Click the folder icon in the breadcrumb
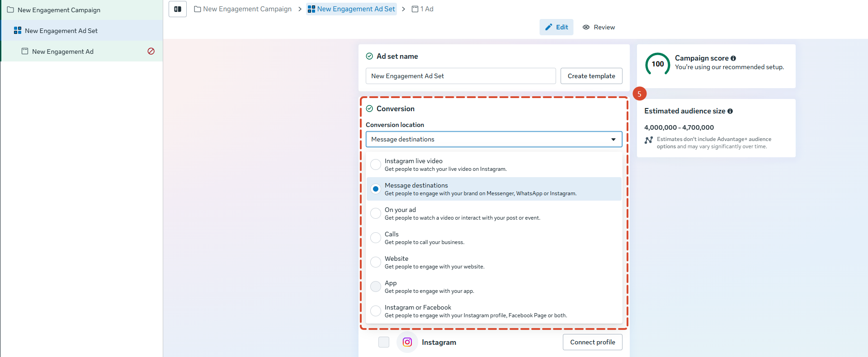868x357 pixels. (x=198, y=9)
